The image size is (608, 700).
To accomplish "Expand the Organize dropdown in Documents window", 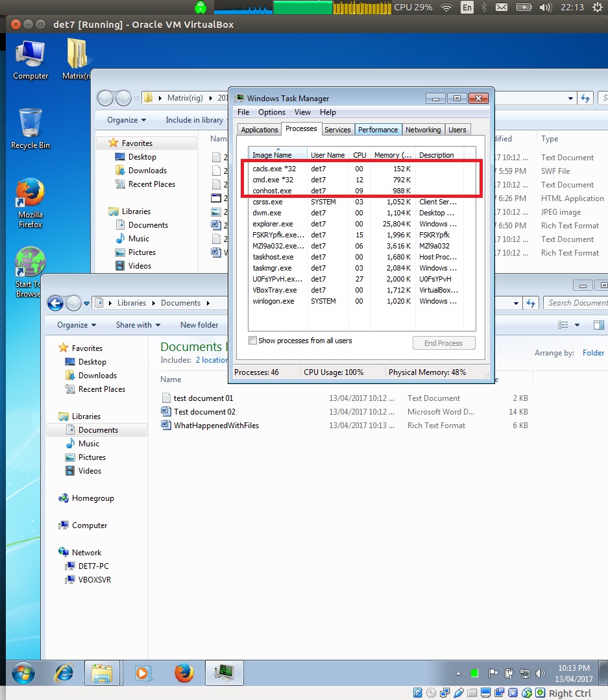I will pos(76,325).
